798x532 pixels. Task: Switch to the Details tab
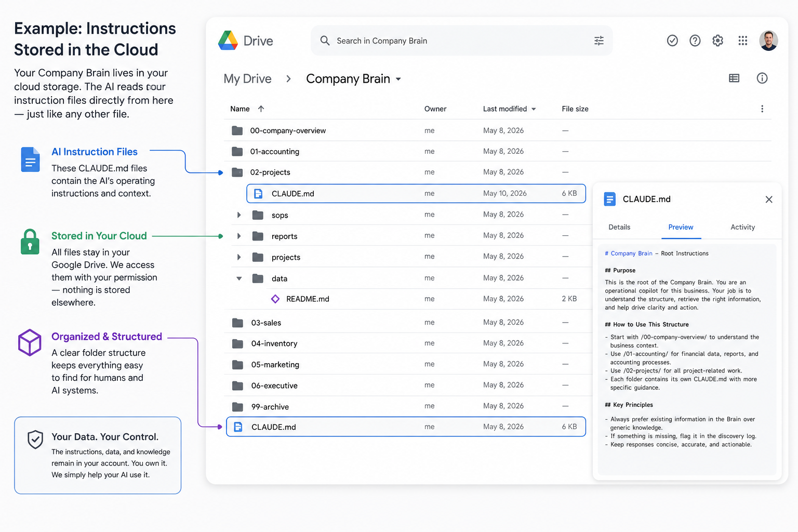619,227
